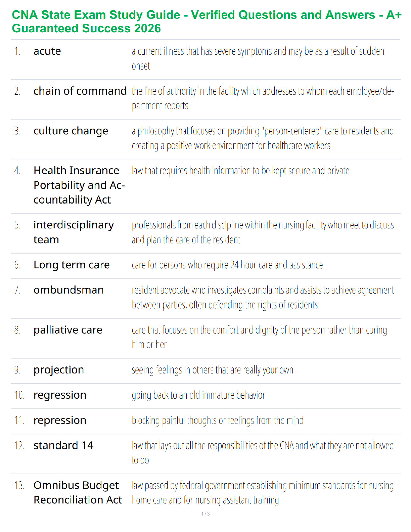Click the "chain of command" term
This screenshot has width=411, height=532.
coord(80,91)
